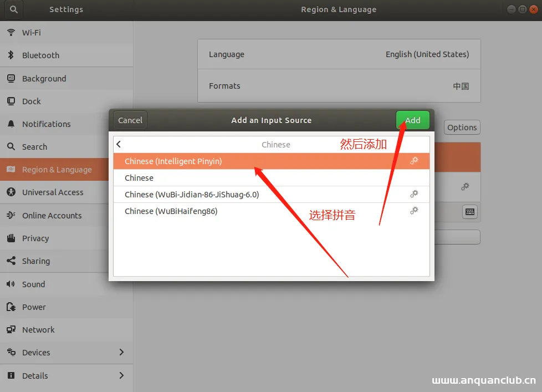Image resolution: width=542 pixels, height=392 pixels.
Task: Click the keyboard layout preview icon
Action: pos(470,212)
